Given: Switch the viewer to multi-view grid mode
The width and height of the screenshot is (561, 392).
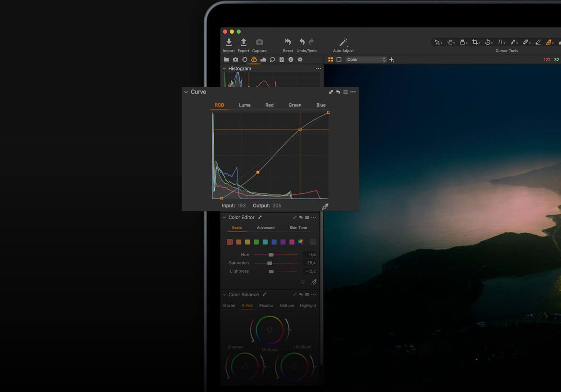Looking at the screenshot, I should pyautogui.click(x=331, y=59).
